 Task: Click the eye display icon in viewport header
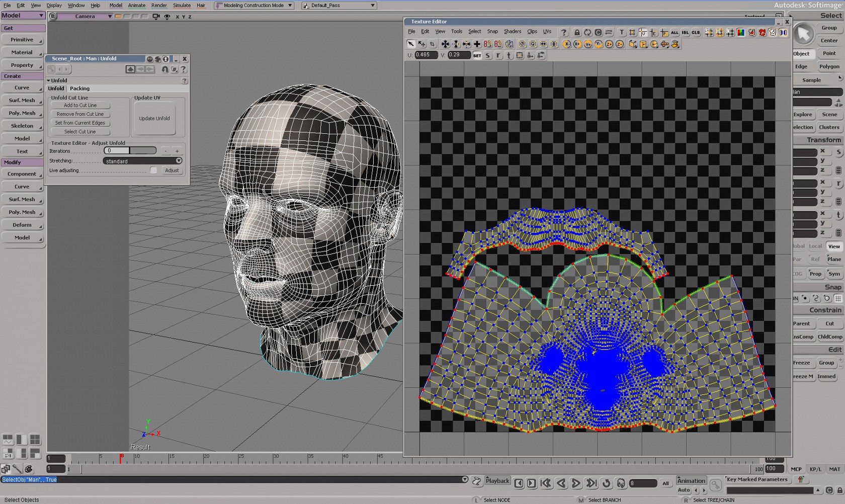[167, 17]
